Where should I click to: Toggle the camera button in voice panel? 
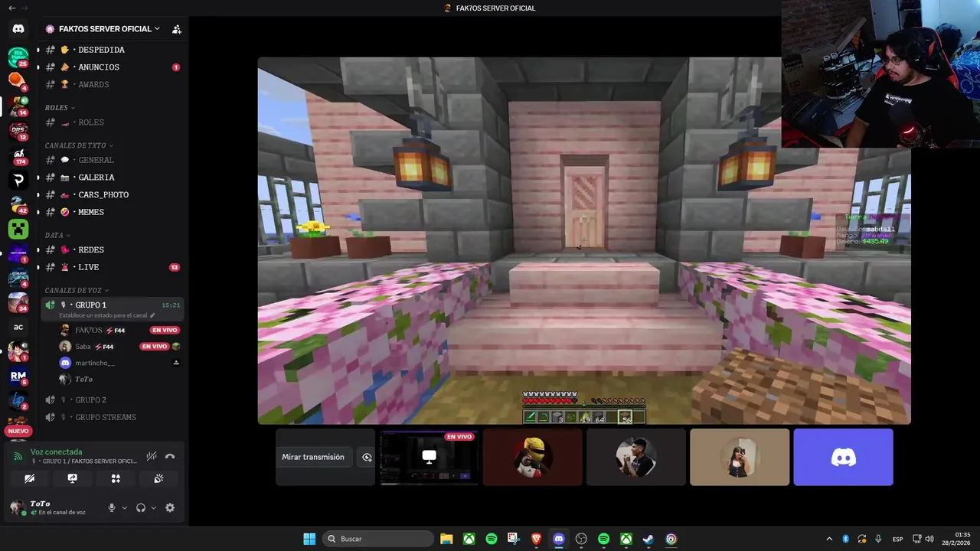pyautogui.click(x=30, y=478)
